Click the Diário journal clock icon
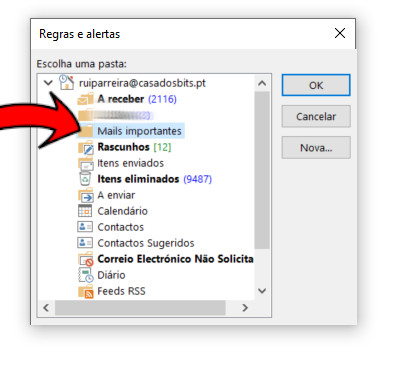This screenshot has width=400, height=384. (86, 275)
